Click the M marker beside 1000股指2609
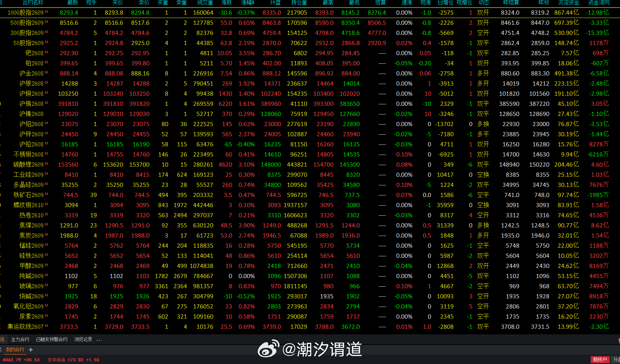This screenshot has width=620, height=364. 46,11
